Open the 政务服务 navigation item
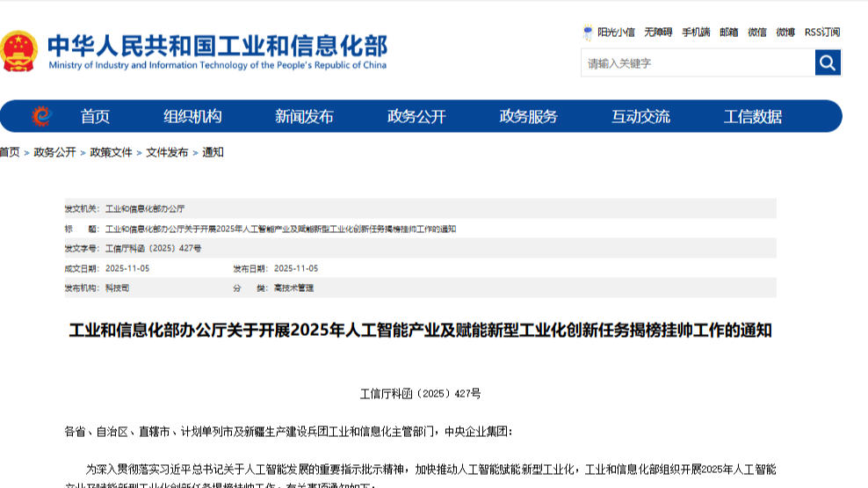 pos(528,116)
